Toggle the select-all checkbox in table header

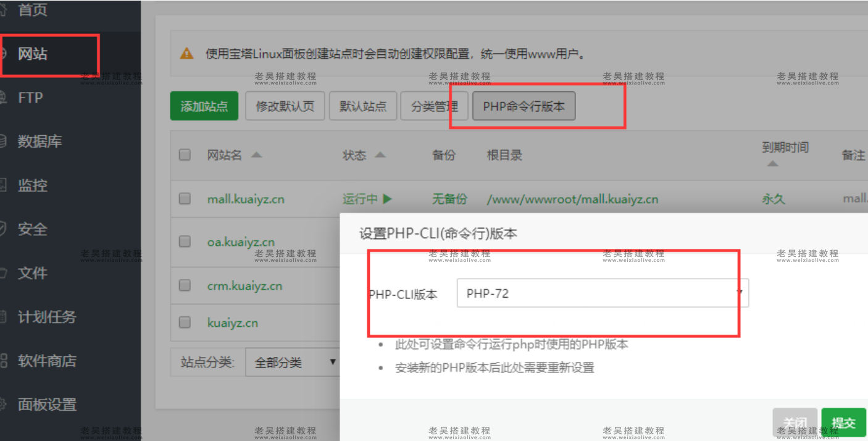click(184, 155)
